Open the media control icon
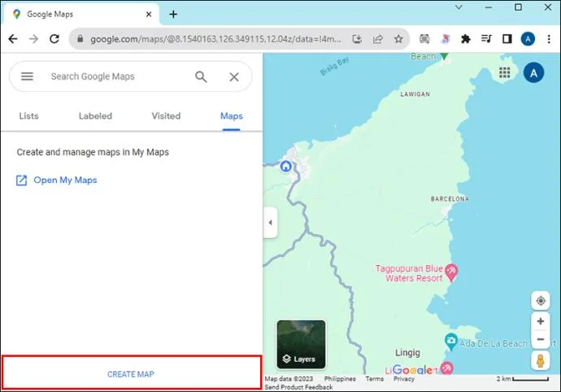 pos(486,39)
